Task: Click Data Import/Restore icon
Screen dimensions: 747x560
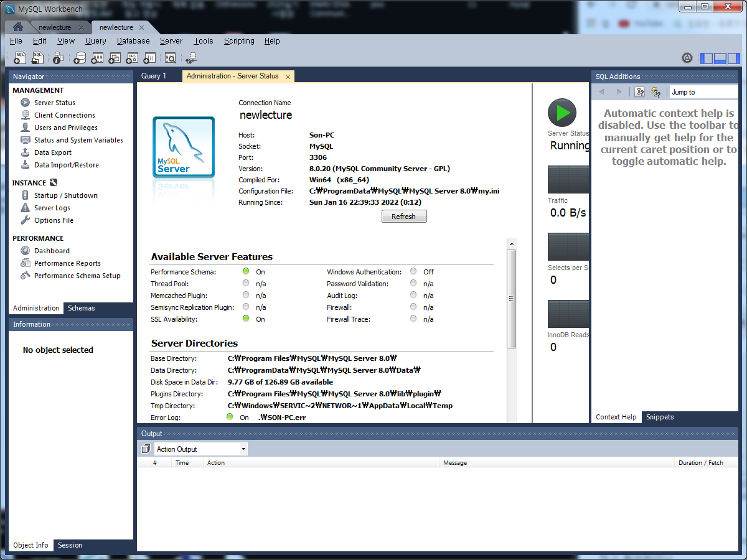Action: tap(25, 165)
